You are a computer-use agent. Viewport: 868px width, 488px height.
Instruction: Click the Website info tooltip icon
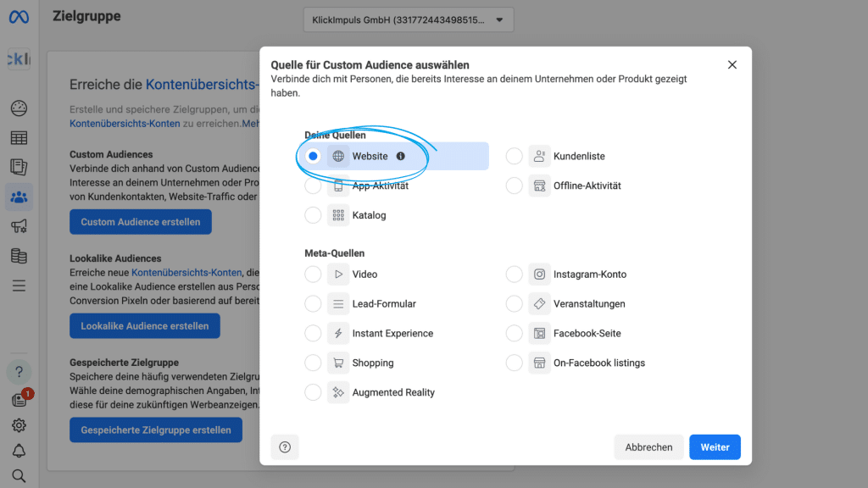(x=401, y=156)
